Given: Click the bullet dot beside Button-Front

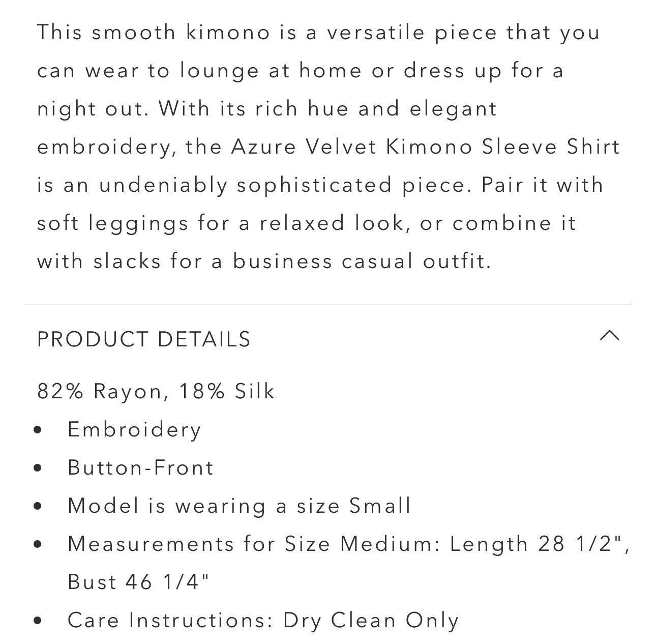Looking at the screenshot, I should pyautogui.click(x=38, y=469).
